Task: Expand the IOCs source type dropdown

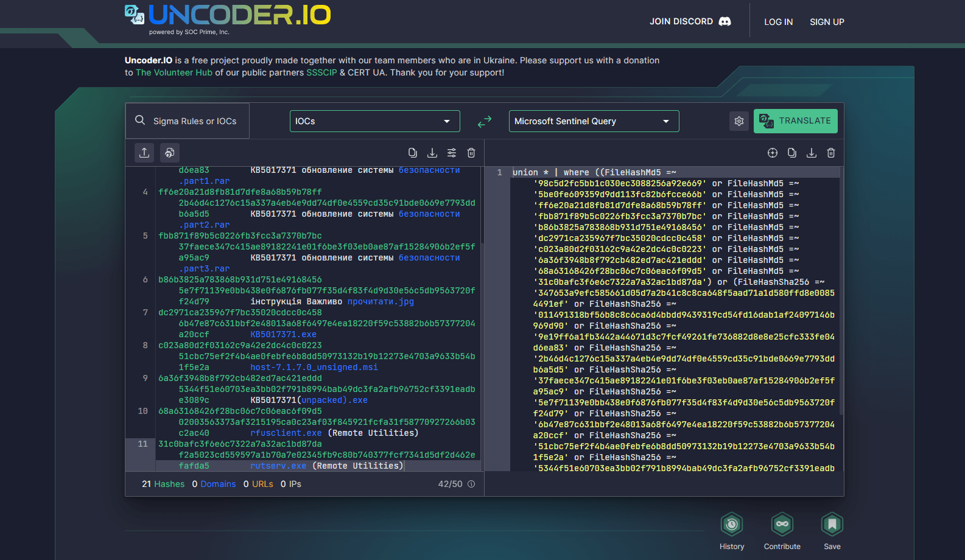Action: coord(374,121)
